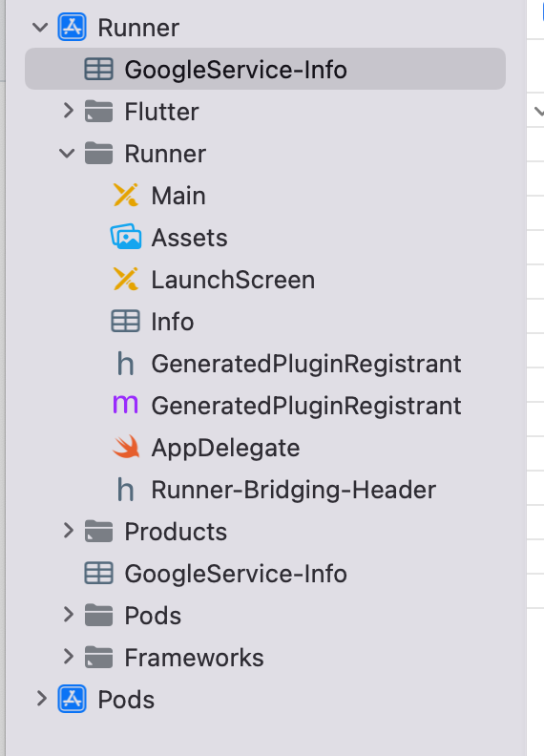544x756 pixels.
Task: Select the Runner group label
Action: click(165, 155)
